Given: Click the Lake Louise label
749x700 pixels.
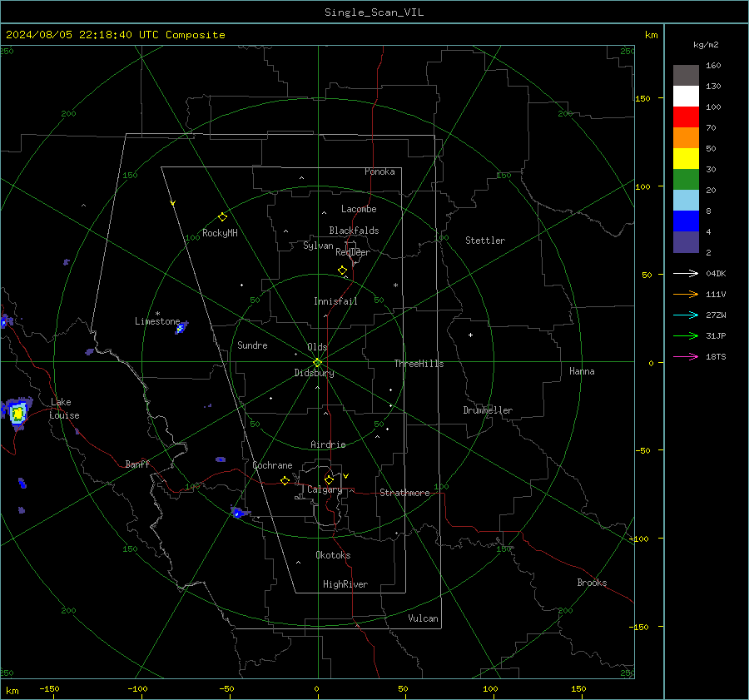Looking at the screenshot, I should click(64, 409).
